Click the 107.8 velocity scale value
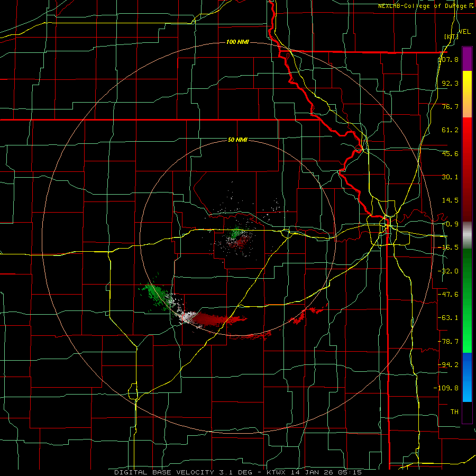This screenshot has height=476, width=476. pyautogui.click(x=448, y=59)
